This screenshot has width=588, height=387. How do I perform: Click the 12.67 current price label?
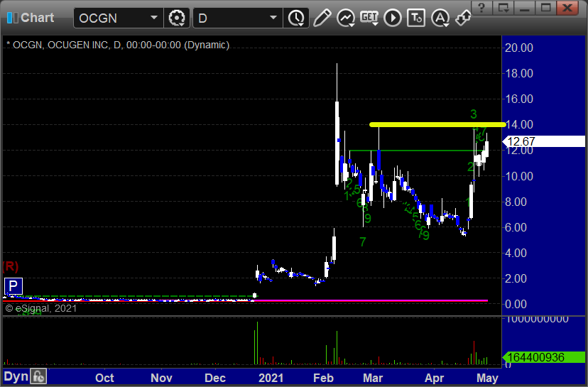pyautogui.click(x=544, y=141)
